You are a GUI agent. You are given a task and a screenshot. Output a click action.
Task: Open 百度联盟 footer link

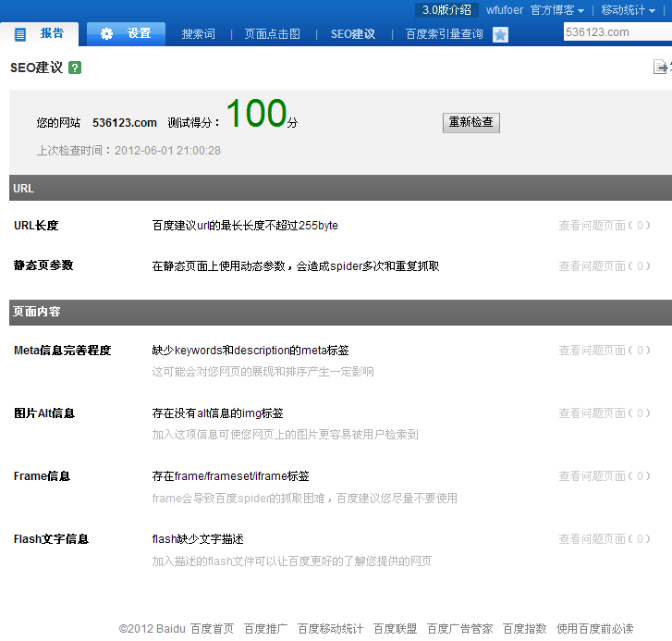click(x=395, y=629)
